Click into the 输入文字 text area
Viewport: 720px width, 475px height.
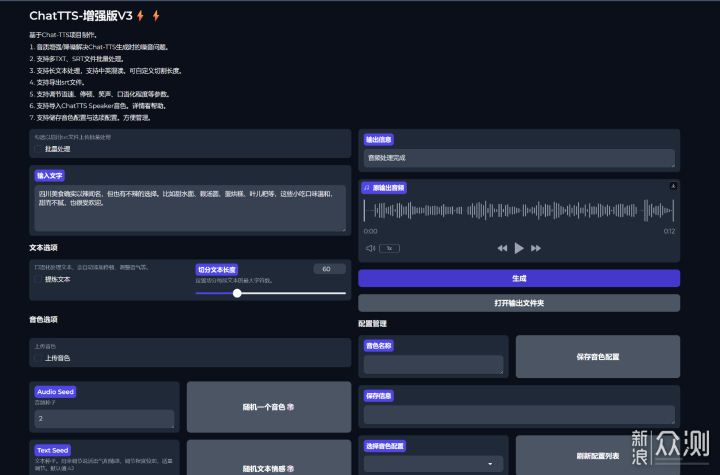click(190, 208)
